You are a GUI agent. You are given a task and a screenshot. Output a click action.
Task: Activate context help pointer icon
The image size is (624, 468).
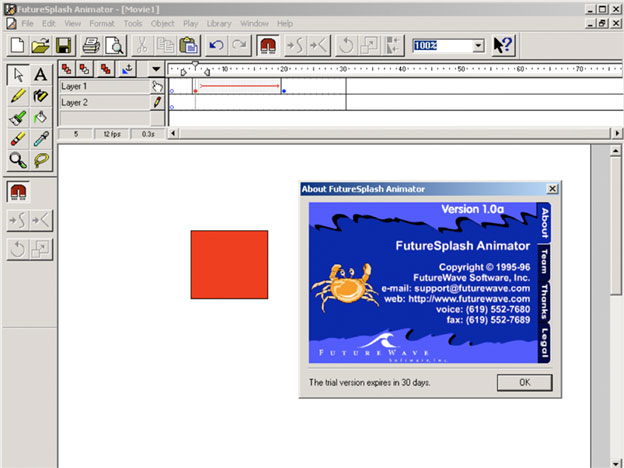click(503, 45)
